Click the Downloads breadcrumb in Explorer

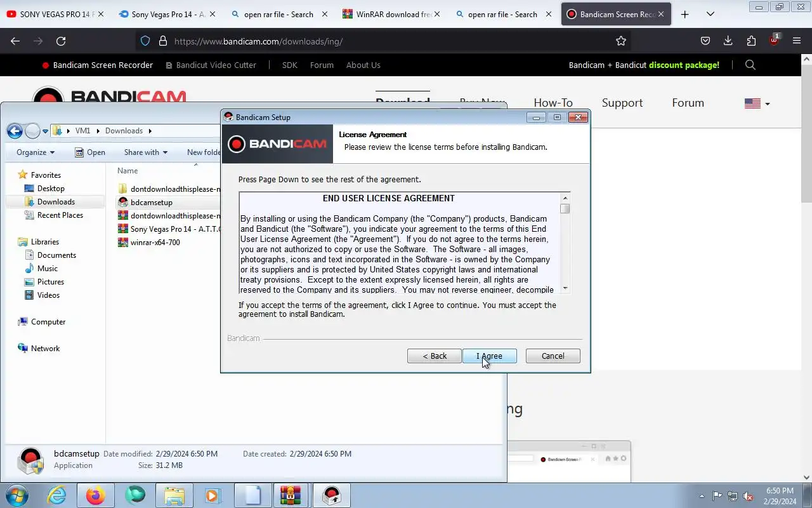click(x=124, y=131)
